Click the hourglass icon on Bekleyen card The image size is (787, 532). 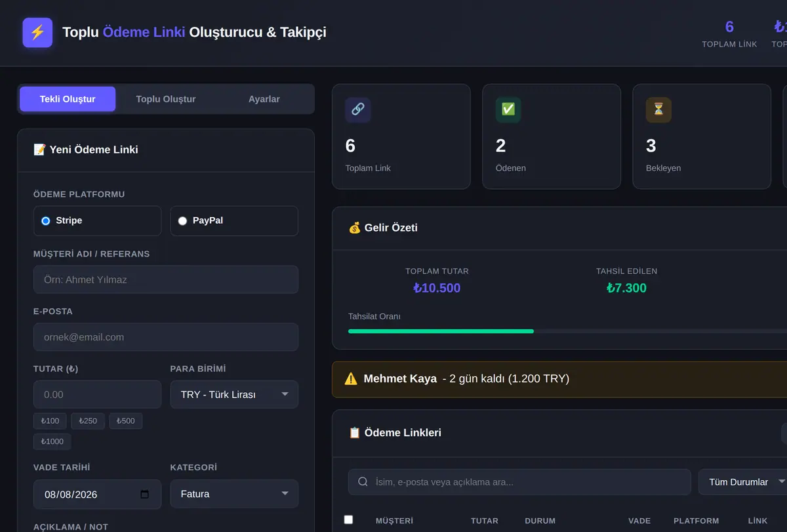(x=658, y=110)
